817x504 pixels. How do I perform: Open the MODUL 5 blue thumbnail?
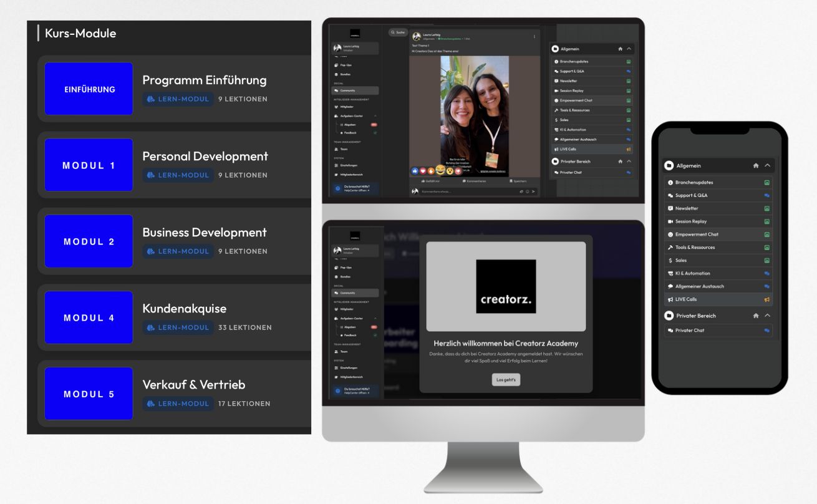(x=89, y=393)
